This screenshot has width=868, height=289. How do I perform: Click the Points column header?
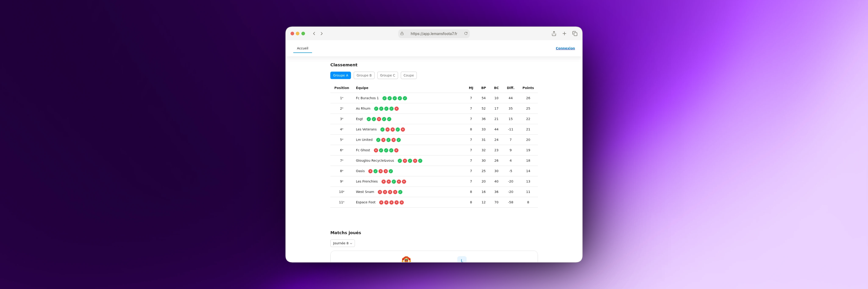tap(528, 88)
